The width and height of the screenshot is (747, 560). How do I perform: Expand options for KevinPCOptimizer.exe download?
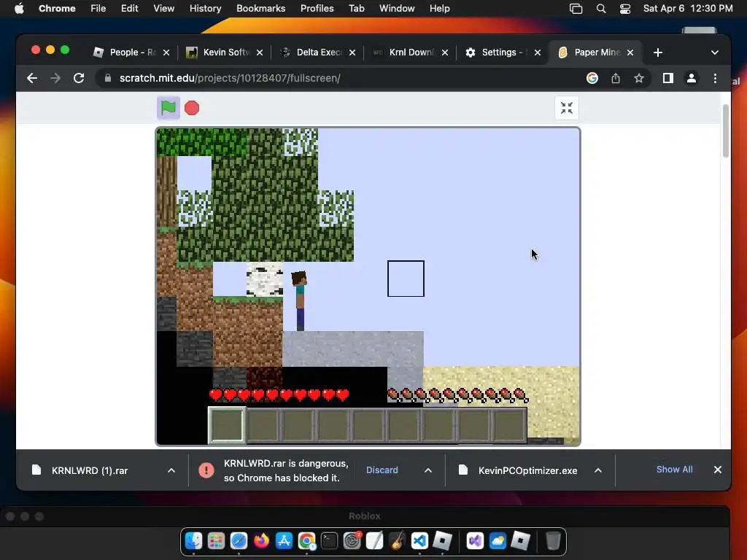coord(598,470)
